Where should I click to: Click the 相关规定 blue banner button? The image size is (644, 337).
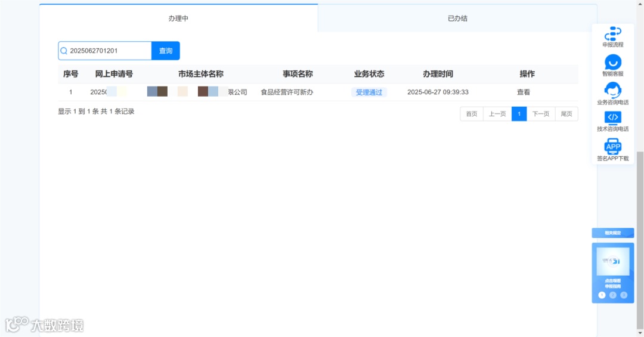(613, 233)
